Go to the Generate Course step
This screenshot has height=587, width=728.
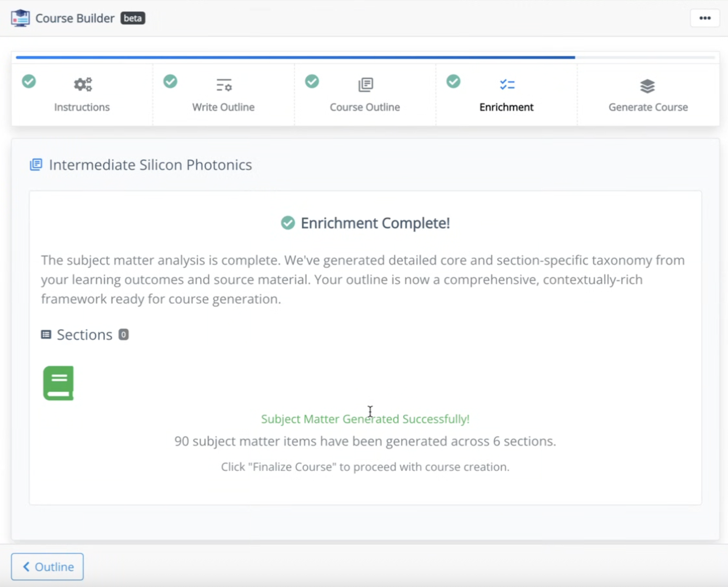point(648,107)
